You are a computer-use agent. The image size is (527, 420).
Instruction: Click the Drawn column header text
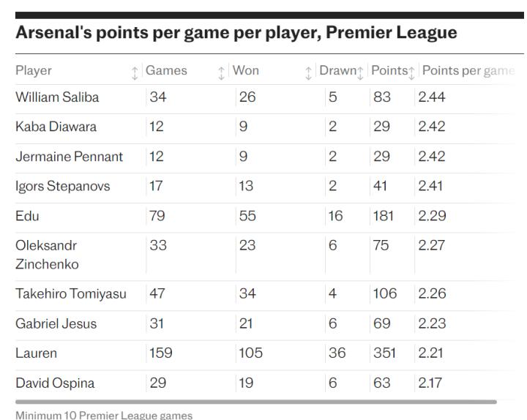[337, 71]
